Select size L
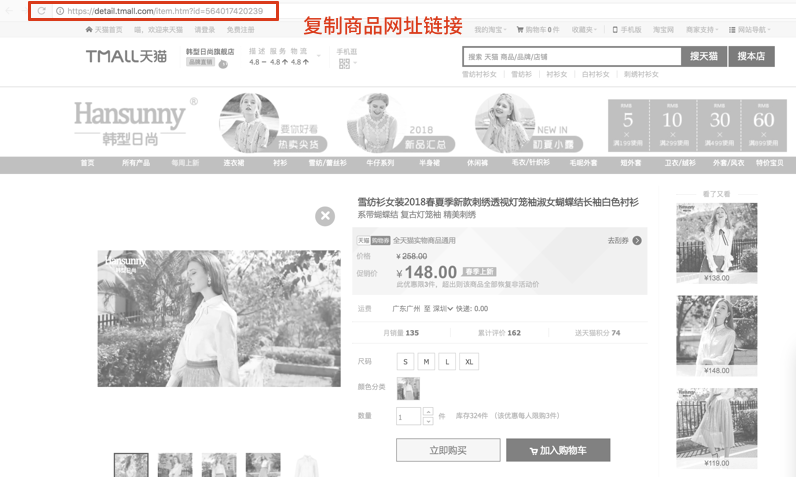The height and width of the screenshot is (477, 796). 447,362
